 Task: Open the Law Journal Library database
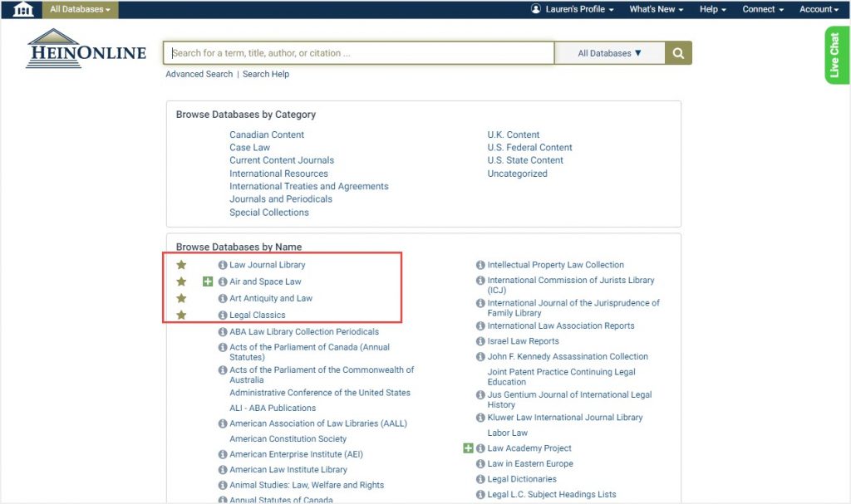click(x=267, y=266)
